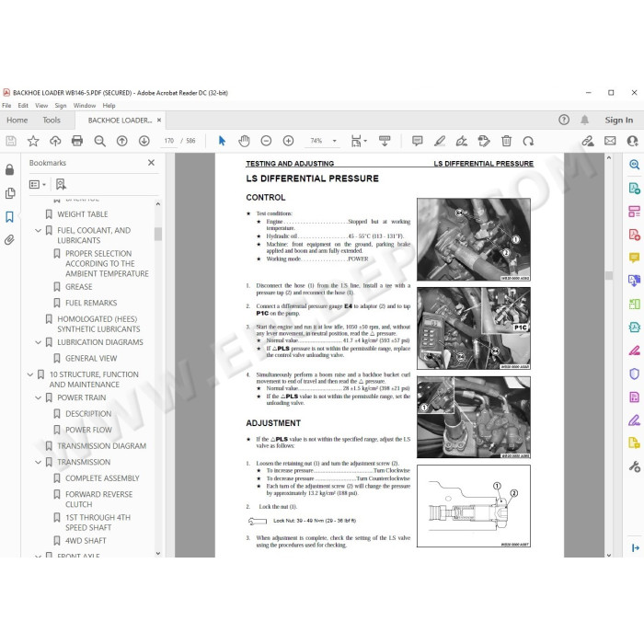Zoom out with minus icon
The image size is (644, 644).
point(266,142)
